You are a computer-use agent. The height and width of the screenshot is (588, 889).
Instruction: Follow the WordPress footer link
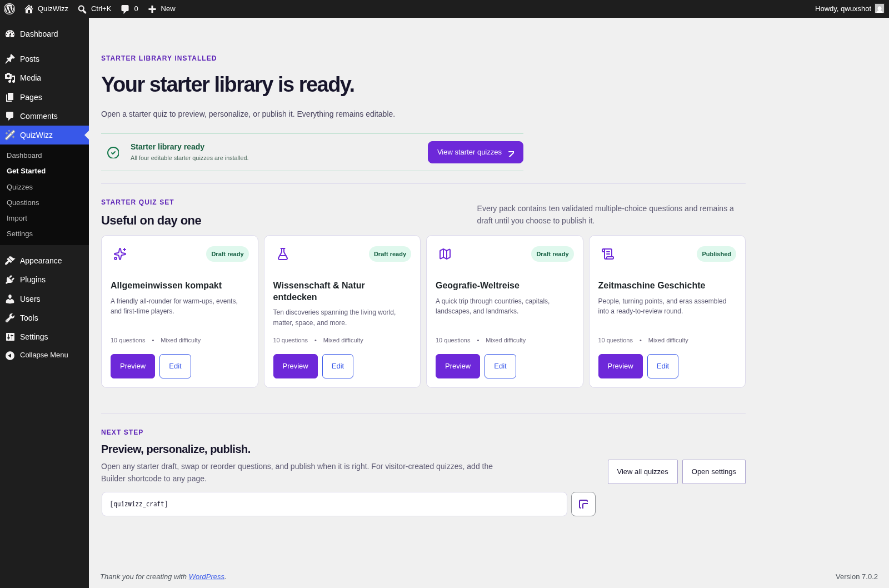(x=207, y=577)
